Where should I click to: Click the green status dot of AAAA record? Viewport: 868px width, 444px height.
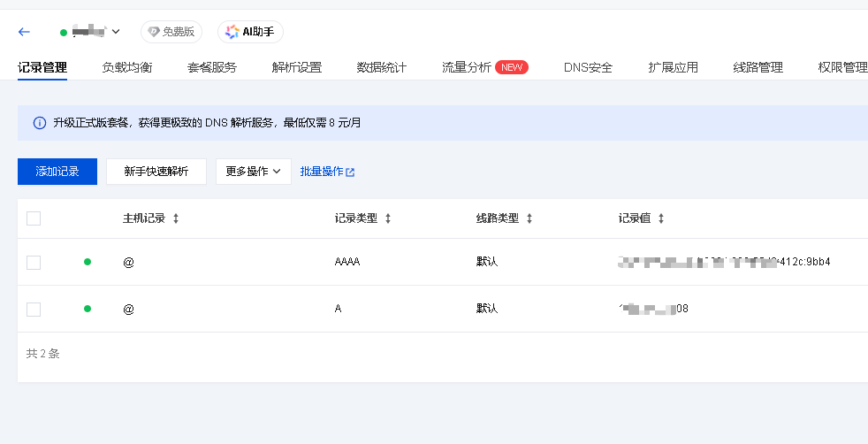88,262
